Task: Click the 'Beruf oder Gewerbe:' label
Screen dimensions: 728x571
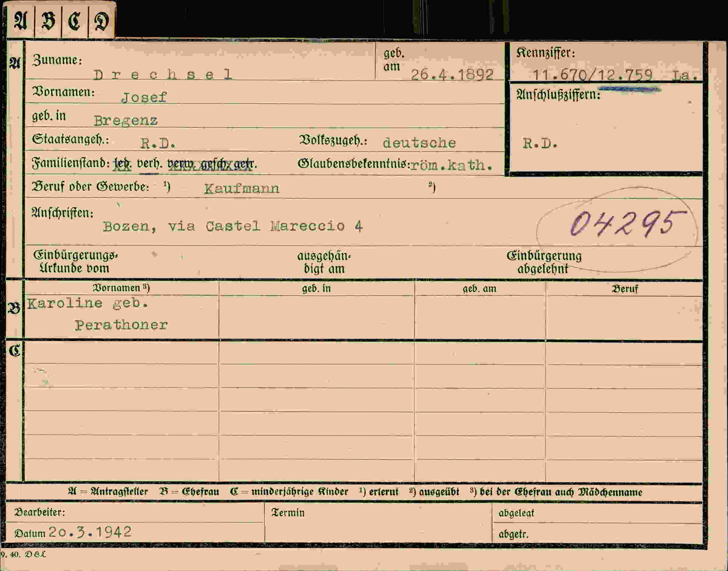Action: [90, 187]
